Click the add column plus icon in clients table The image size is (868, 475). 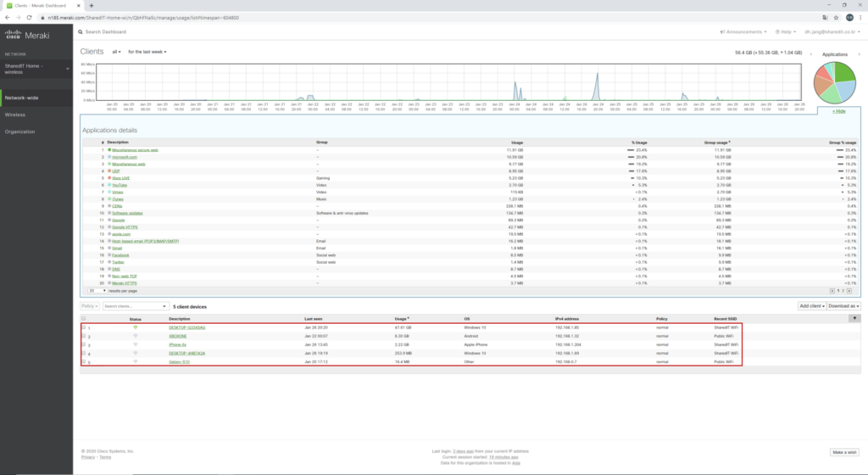click(x=854, y=317)
